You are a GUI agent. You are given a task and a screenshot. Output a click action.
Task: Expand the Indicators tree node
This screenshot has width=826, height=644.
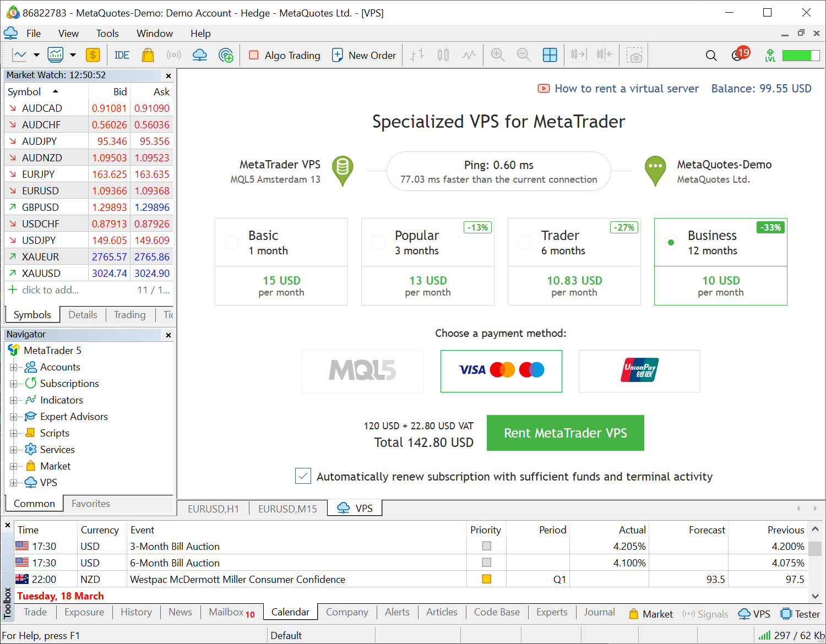pyautogui.click(x=13, y=400)
